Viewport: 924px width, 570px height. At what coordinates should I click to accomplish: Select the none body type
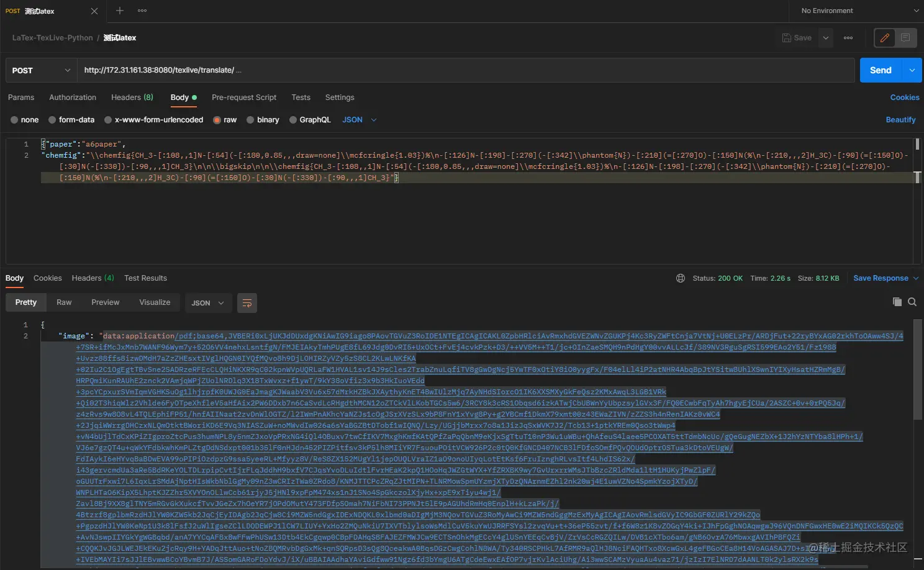(25, 120)
